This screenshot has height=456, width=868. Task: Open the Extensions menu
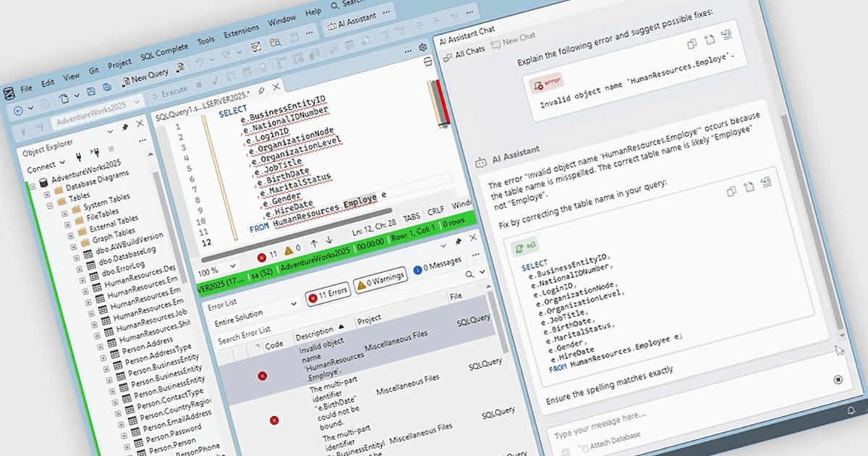(x=241, y=33)
